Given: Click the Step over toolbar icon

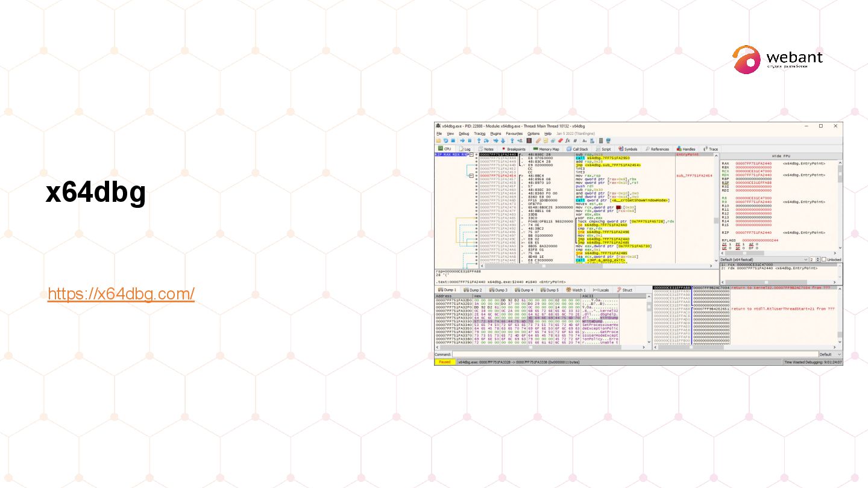Looking at the screenshot, I should pyautogui.click(x=486, y=140).
